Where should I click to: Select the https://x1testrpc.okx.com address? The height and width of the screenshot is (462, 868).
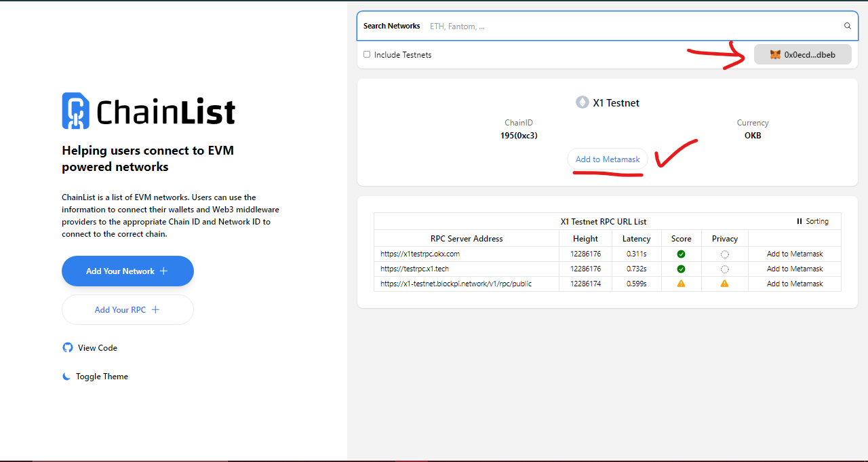coord(420,254)
